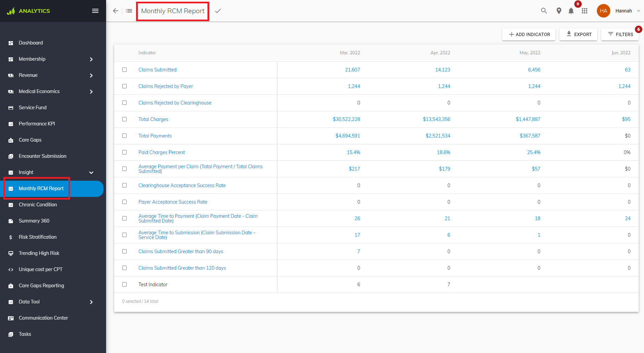Click the 21,607 Claims Submitted value
The height and width of the screenshot is (353, 644).
point(353,70)
